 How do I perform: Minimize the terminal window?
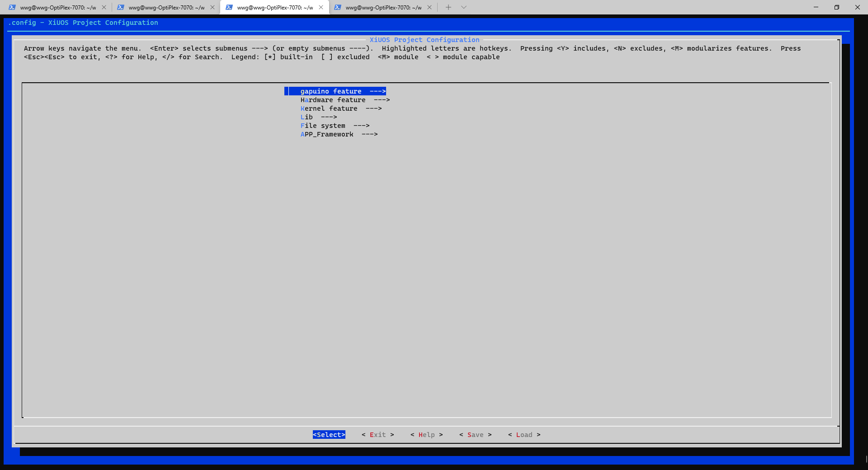816,7
